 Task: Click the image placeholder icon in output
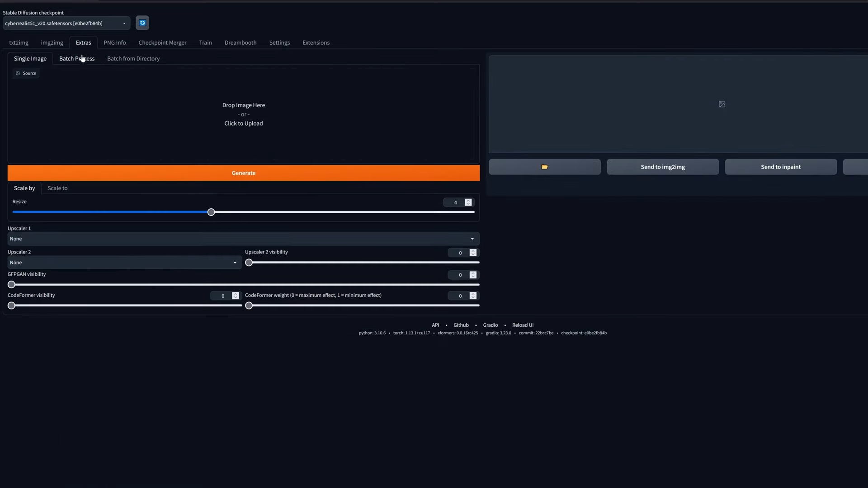pyautogui.click(x=722, y=104)
